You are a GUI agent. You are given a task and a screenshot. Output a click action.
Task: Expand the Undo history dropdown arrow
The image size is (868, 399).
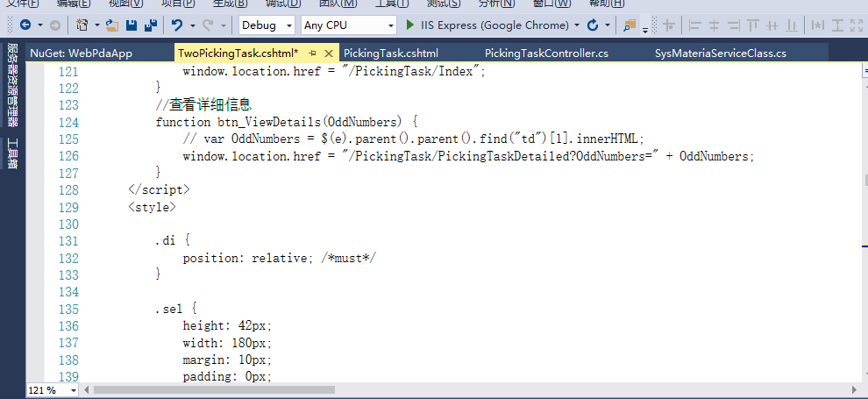pyautogui.click(x=192, y=25)
